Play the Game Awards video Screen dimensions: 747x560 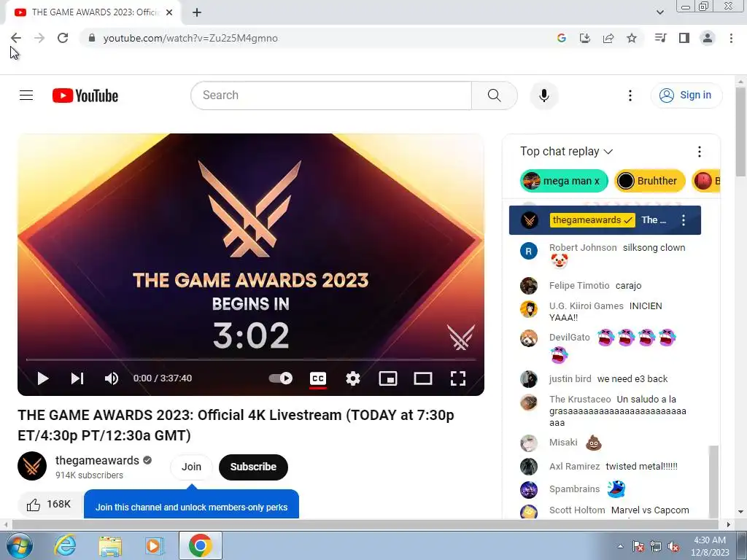(x=43, y=378)
